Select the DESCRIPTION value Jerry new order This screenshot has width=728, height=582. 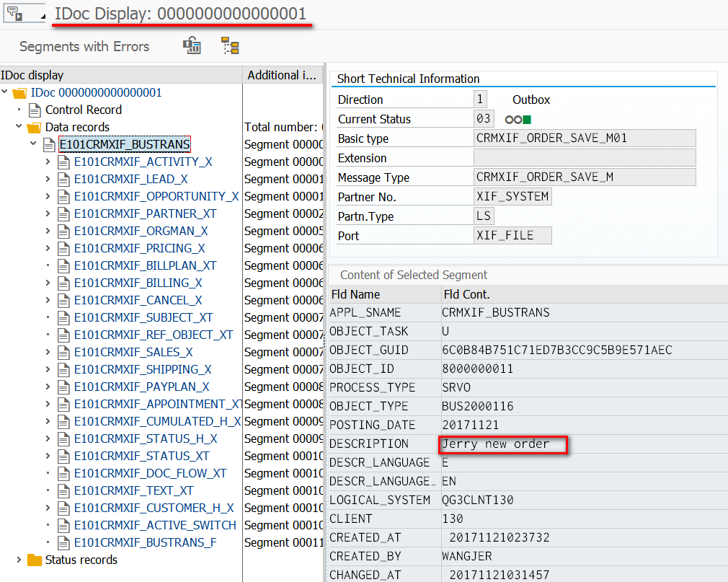(496, 444)
